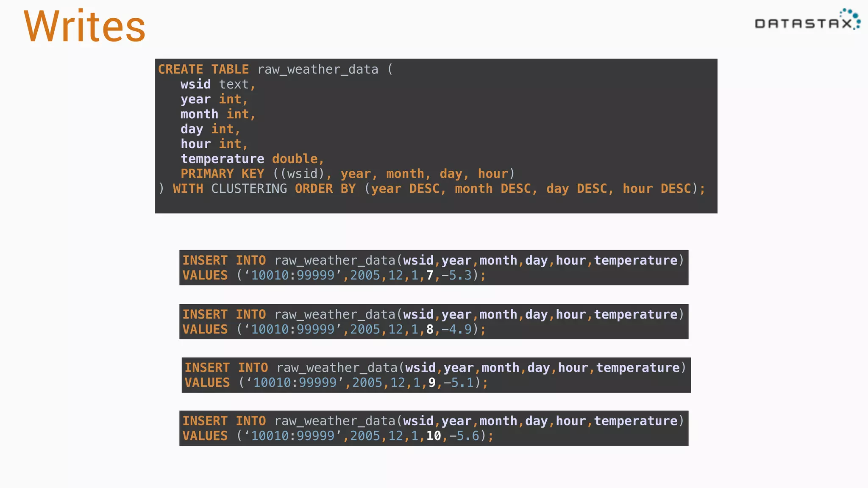The height and width of the screenshot is (488, 868).
Task: Click the highlighted hour value 9
Action: click(x=432, y=383)
